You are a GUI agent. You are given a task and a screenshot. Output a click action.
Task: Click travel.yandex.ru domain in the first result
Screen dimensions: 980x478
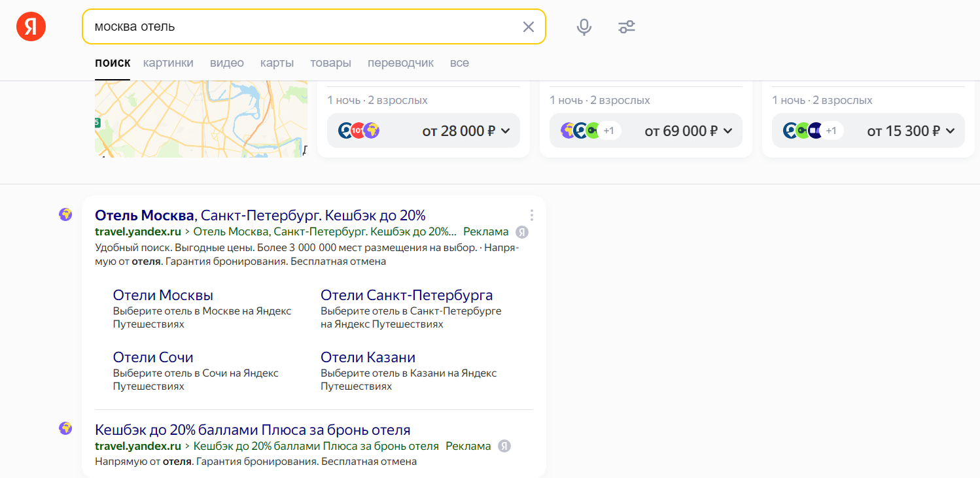click(x=138, y=231)
